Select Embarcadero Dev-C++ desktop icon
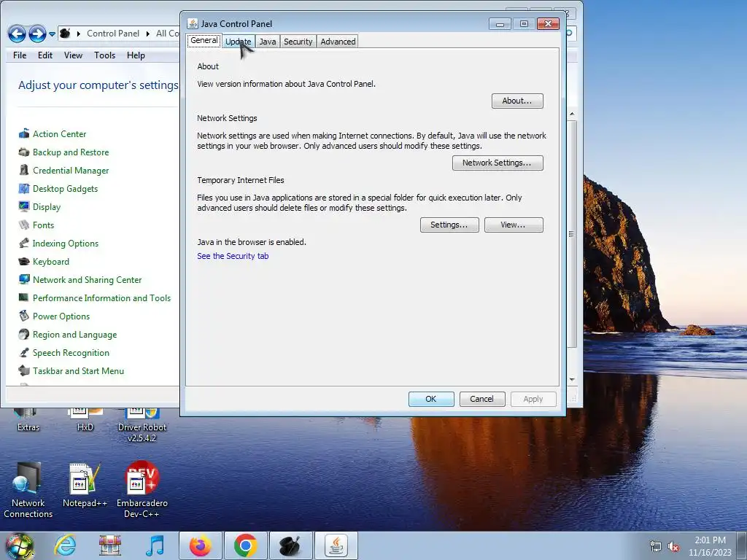 click(x=142, y=491)
